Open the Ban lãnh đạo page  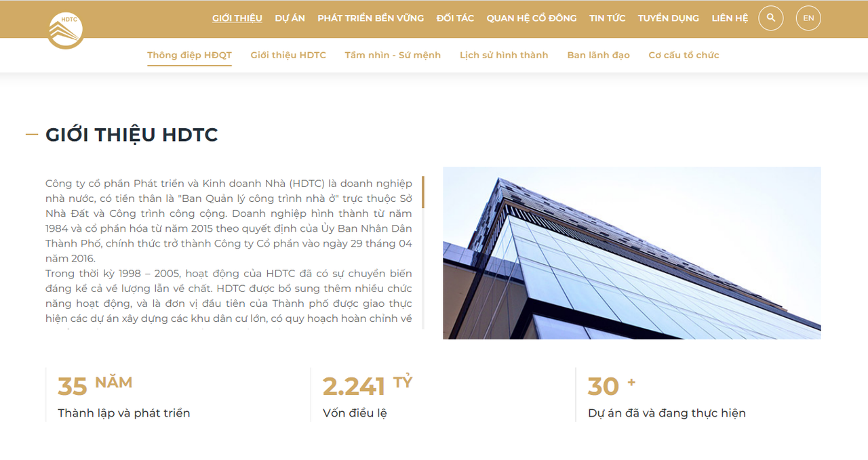coord(598,55)
